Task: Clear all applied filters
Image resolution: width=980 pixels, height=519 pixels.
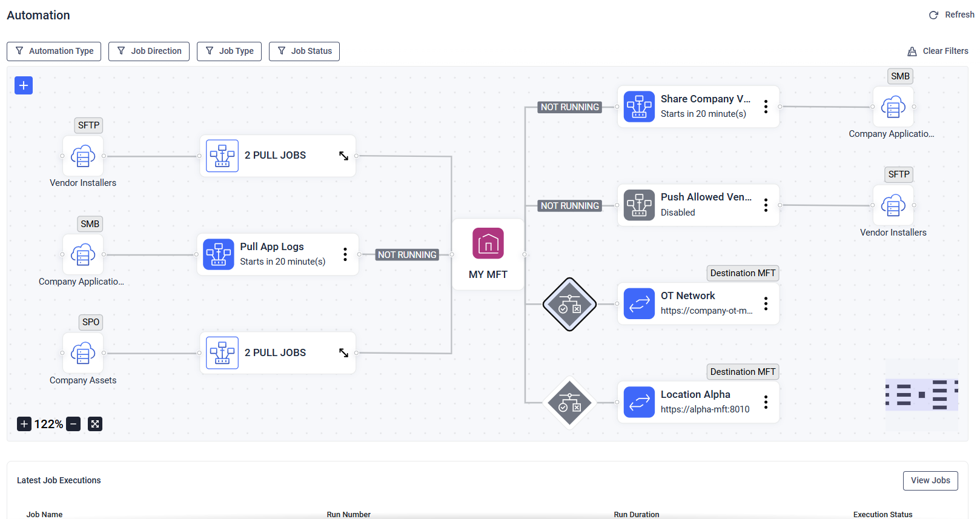Action: 938,51
